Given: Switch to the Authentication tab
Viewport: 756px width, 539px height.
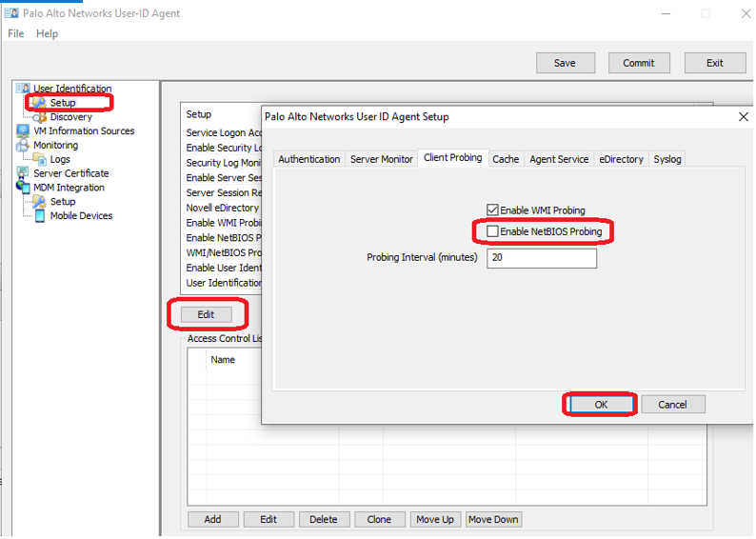Looking at the screenshot, I should click(x=309, y=159).
